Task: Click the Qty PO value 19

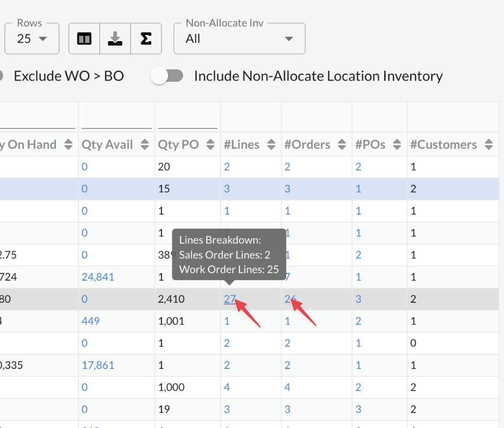Action: pyautogui.click(x=164, y=410)
